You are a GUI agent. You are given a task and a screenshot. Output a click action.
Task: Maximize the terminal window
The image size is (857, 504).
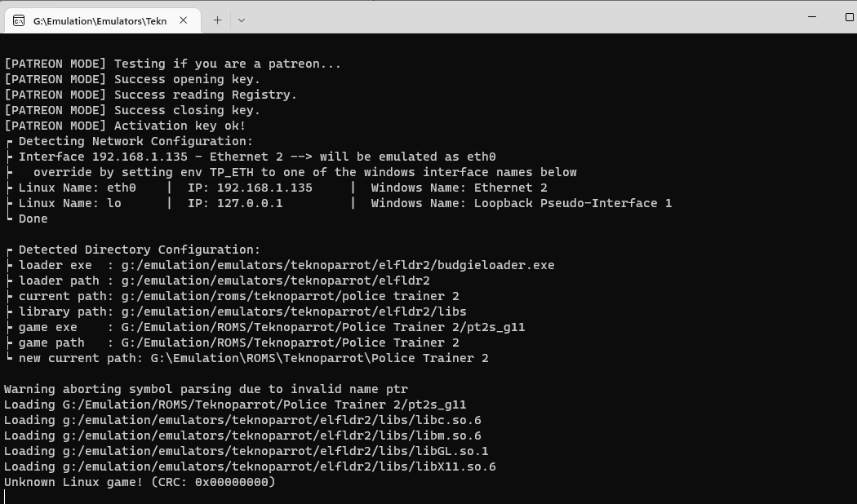click(x=812, y=16)
